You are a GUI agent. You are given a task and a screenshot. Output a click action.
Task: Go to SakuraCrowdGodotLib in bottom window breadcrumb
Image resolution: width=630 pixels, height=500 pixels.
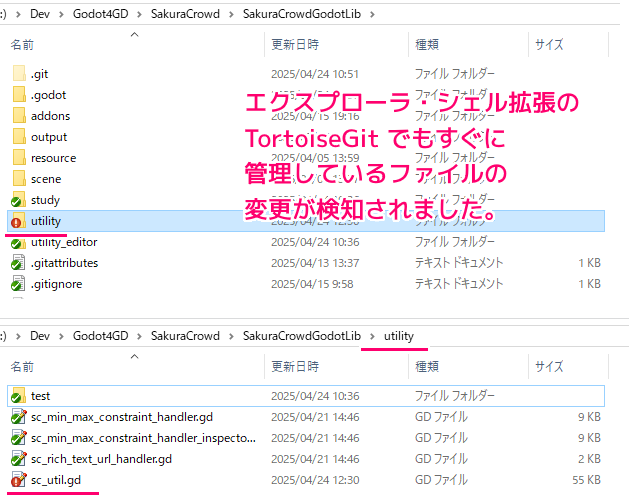coord(302,336)
